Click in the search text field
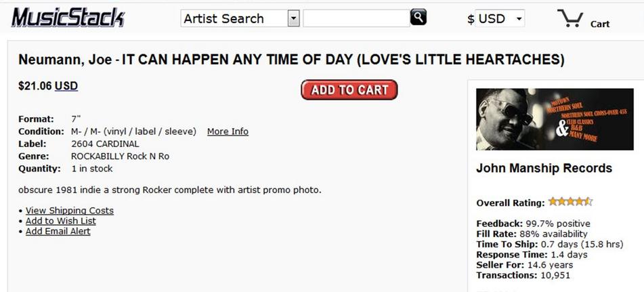Viewport: 644px width, 292px height. click(356, 18)
